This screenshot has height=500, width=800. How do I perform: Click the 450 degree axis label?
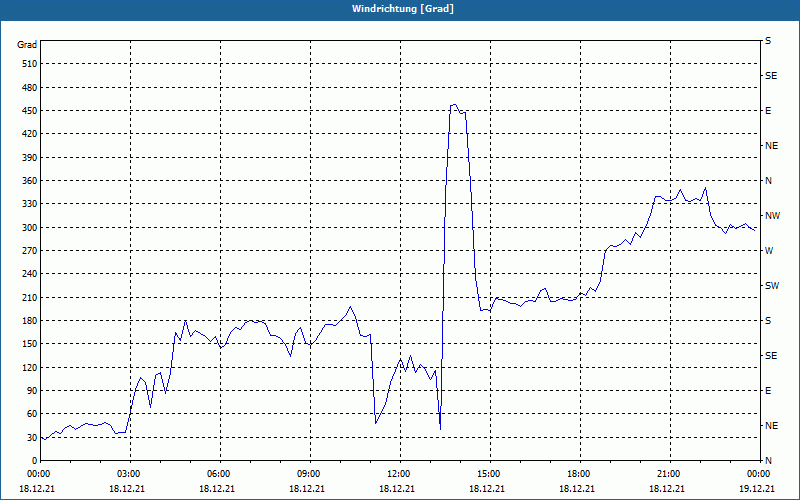coord(30,111)
